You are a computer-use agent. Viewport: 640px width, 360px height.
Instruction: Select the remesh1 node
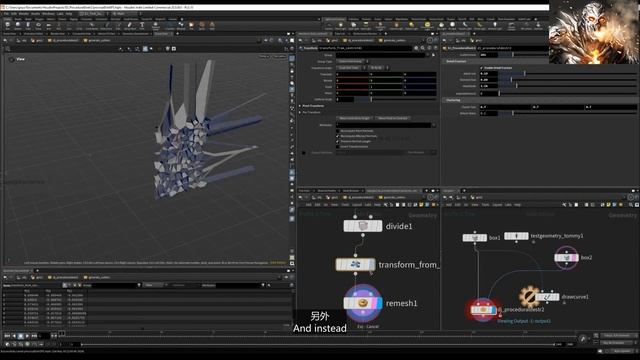point(362,303)
